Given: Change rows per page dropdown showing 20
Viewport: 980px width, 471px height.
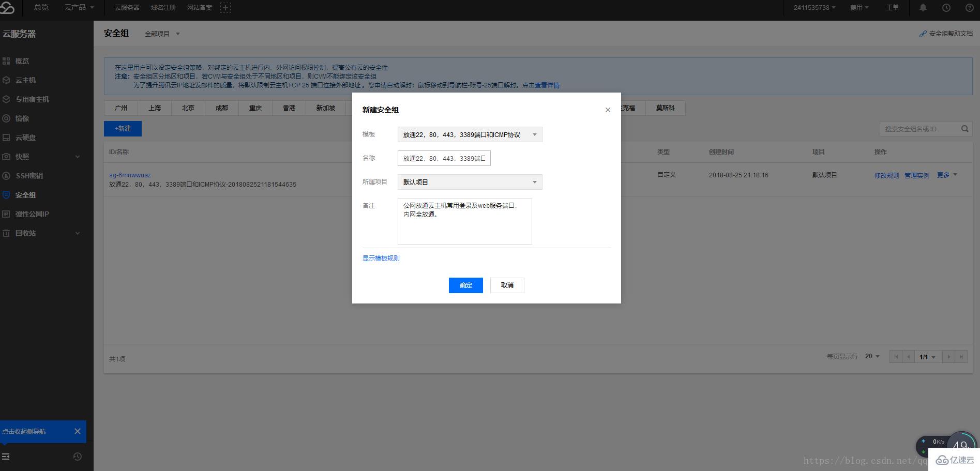Looking at the screenshot, I should (872, 356).
